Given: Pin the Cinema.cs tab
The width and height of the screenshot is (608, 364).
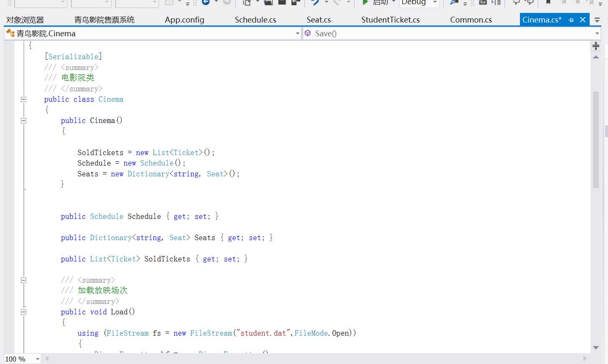Looking at the screenshot, I should (571, 20).
